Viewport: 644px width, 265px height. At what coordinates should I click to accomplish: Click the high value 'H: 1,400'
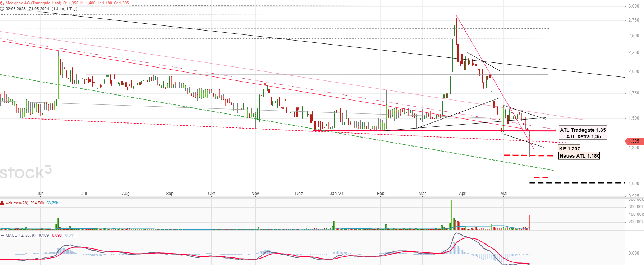88,3
